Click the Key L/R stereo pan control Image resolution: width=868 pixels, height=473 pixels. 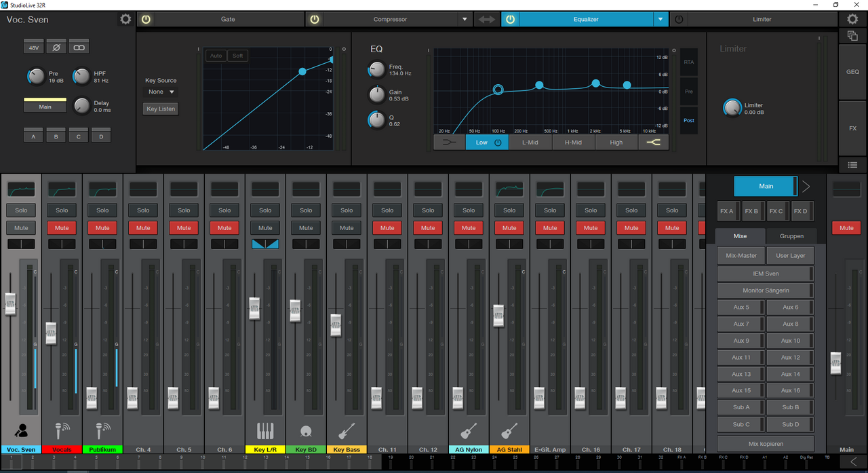click(x=265, y=244)
